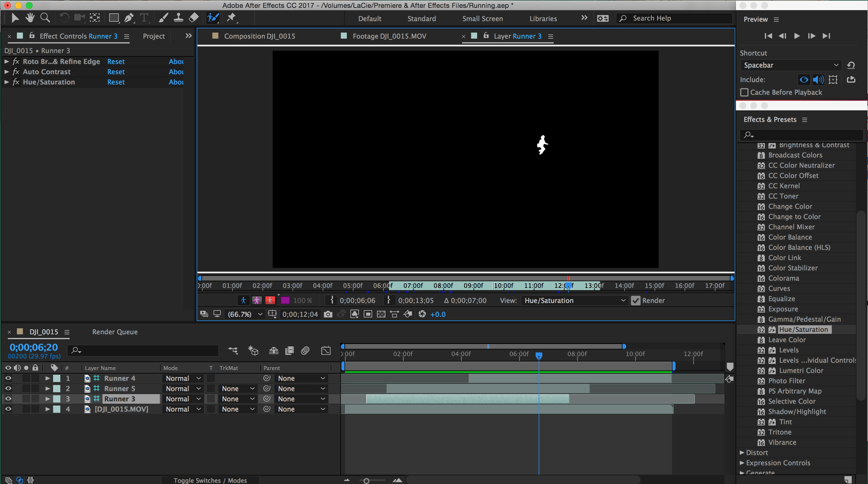Viewport: 868px width, 484px height.
Task: Click the Hand tool
Action: [x=30, y=18]
